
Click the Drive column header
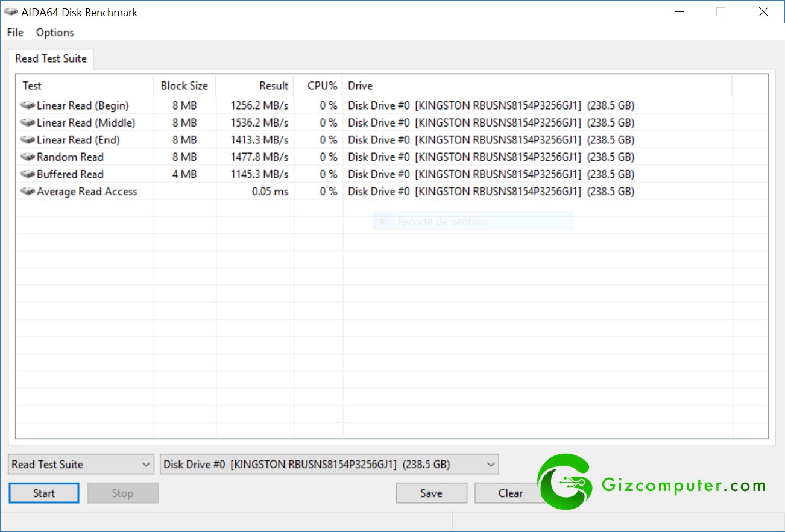pos(537,86)
